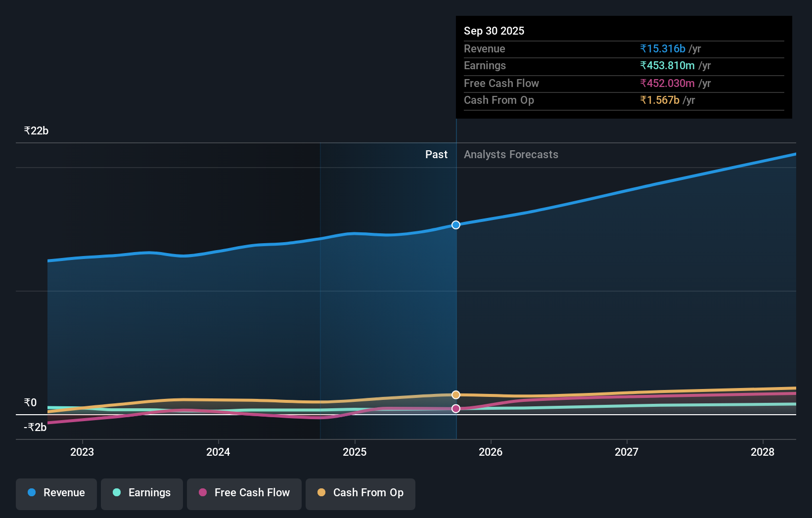
Task: Click the blue Revenue legend dot
Action: 32,493
